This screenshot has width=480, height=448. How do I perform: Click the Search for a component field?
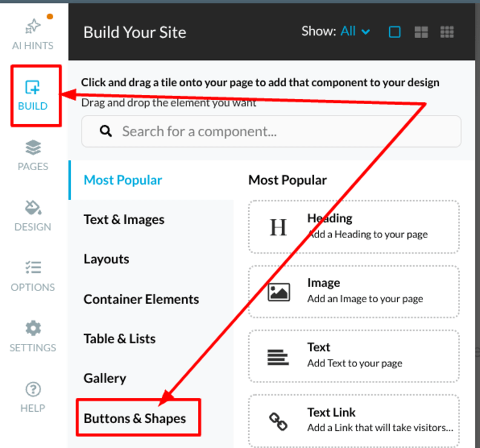271,131
